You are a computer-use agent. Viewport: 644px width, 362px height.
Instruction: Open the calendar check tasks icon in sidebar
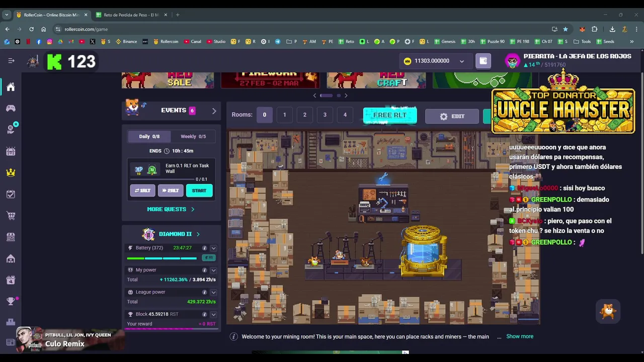tap(11, 194)
